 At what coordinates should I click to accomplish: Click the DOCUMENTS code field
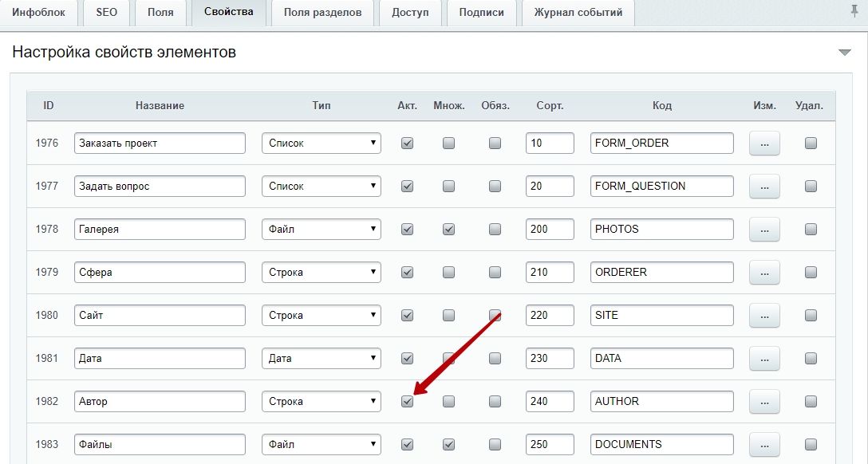pyautogui.click(x=662, y=444)
